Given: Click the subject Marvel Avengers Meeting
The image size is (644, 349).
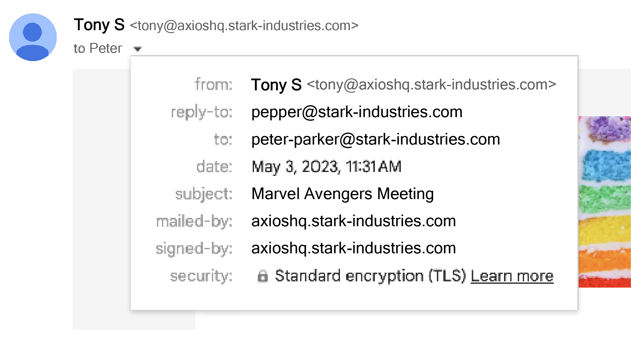Looking at the screenshot, I should pos(343,194).
